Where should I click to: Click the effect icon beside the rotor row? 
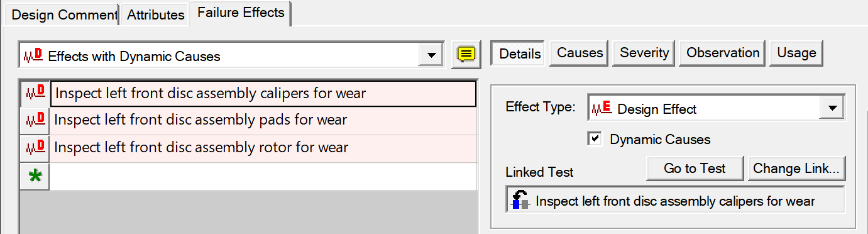[35, 148]
